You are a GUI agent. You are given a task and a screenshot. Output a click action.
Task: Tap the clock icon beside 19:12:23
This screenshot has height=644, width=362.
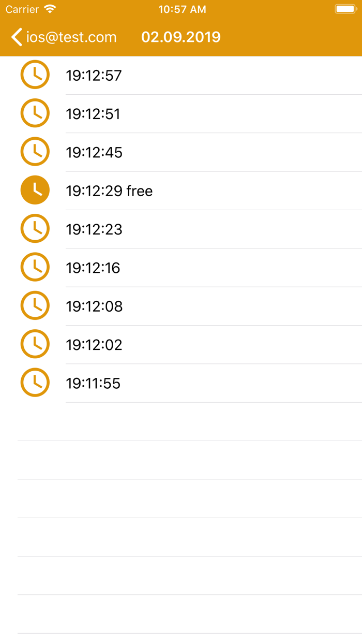pos(35,229)
